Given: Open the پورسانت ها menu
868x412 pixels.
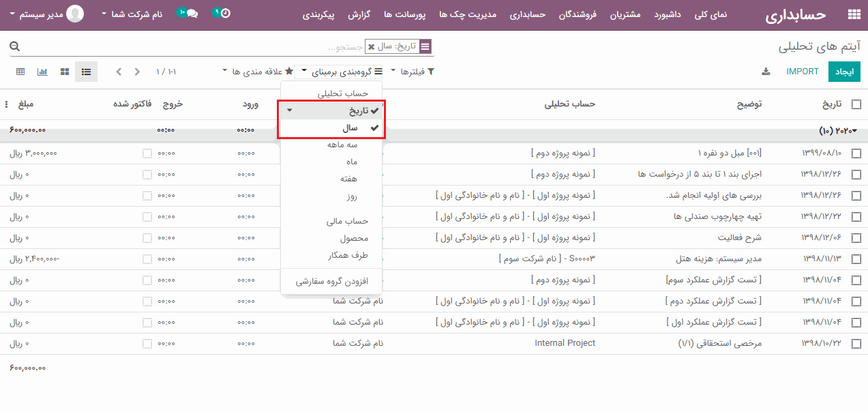Looking at the screenshot, I should tap(404, 14).
